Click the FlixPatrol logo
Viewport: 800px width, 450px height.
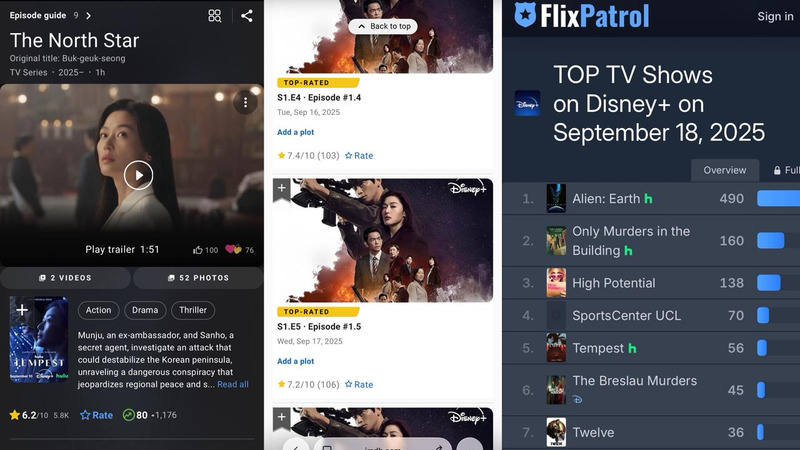[581, 16]
